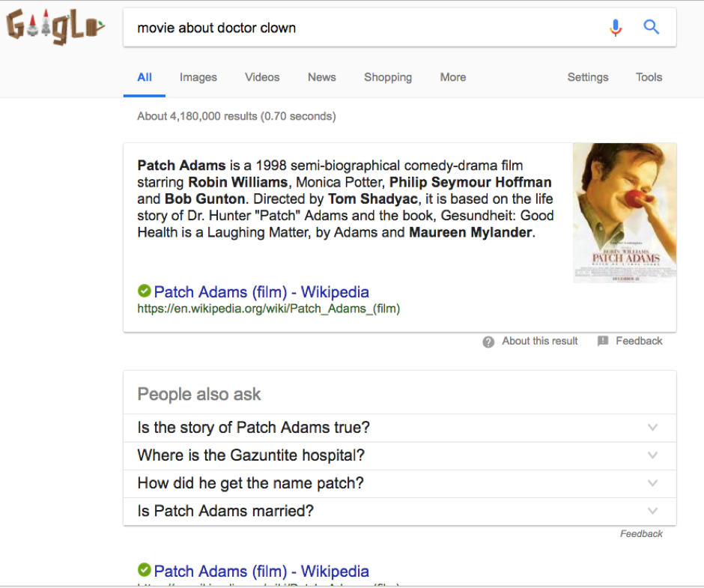Click the About 4,180,000 results text
704x588 pixels.
(x=237, y=116)
